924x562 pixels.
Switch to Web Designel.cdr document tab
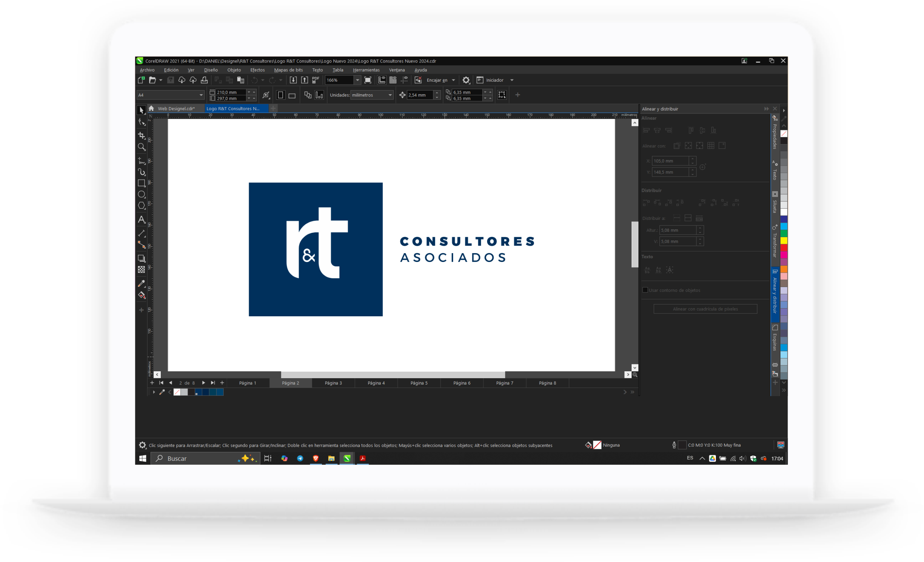(x=176, y=109)
